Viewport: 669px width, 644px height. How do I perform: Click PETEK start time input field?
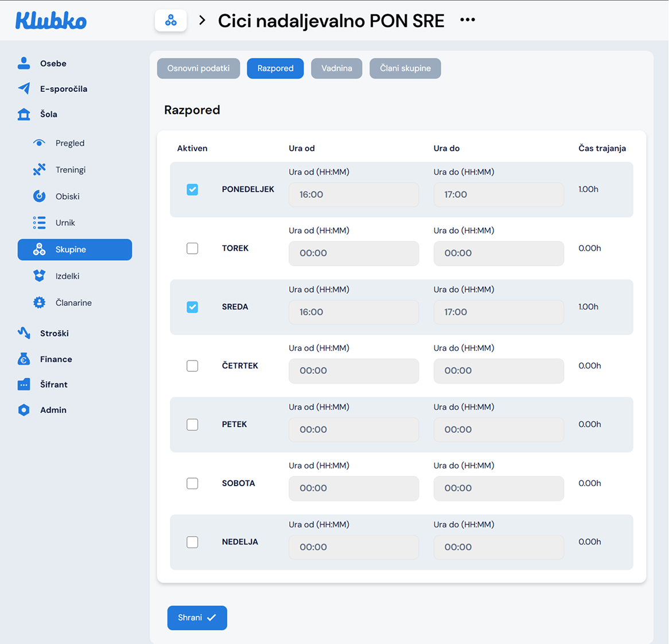point(353,429)
